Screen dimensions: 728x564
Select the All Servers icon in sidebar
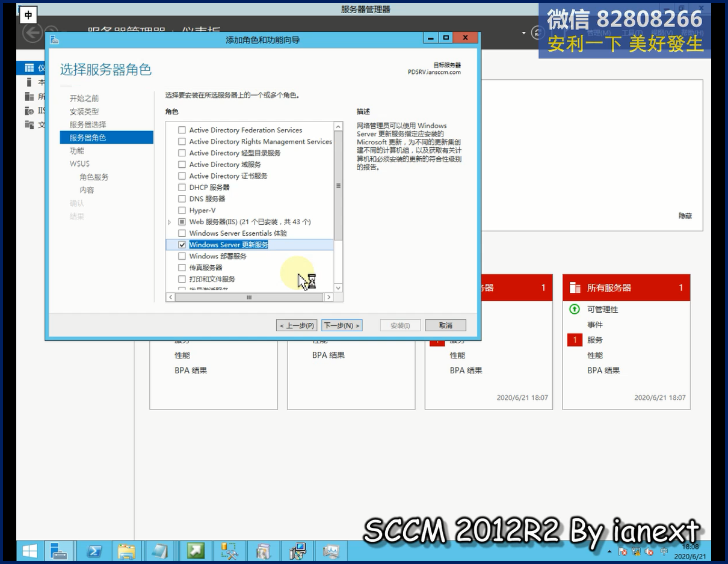28,96
